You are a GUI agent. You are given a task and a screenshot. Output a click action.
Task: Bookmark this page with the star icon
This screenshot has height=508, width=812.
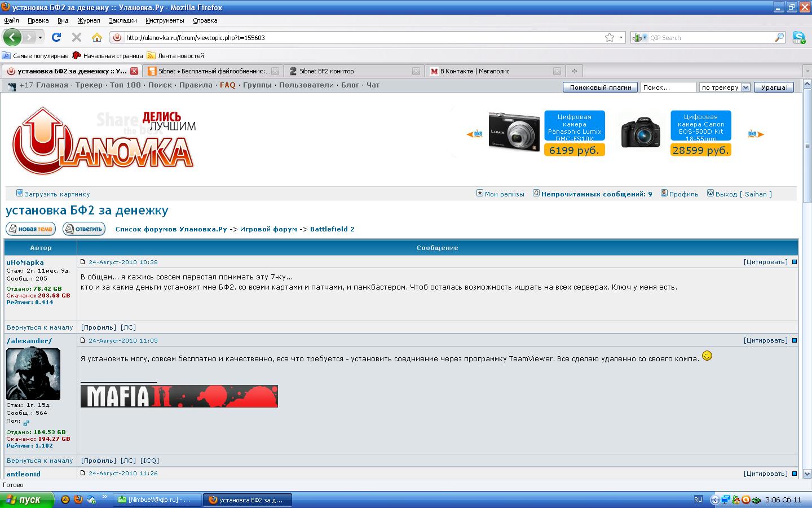point(610,37)
